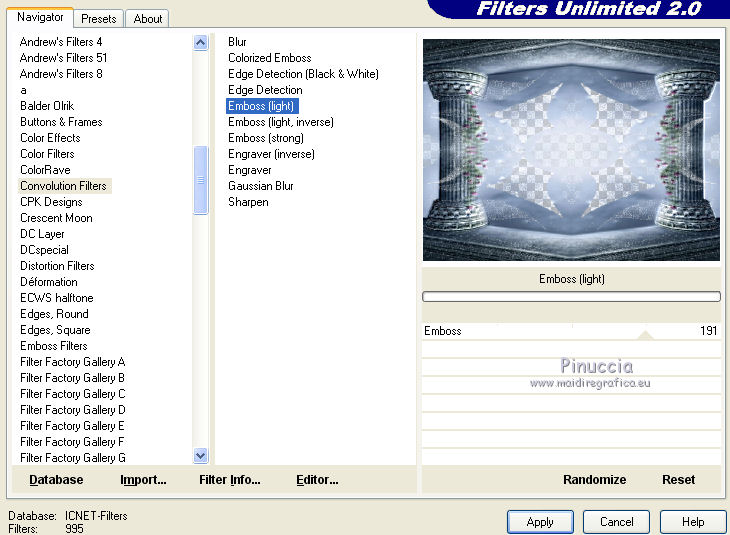This screenshot has height=535, width=730.
Task: Select Balder Olrik category
Action: pyautogui.click(x=47, y=106)
